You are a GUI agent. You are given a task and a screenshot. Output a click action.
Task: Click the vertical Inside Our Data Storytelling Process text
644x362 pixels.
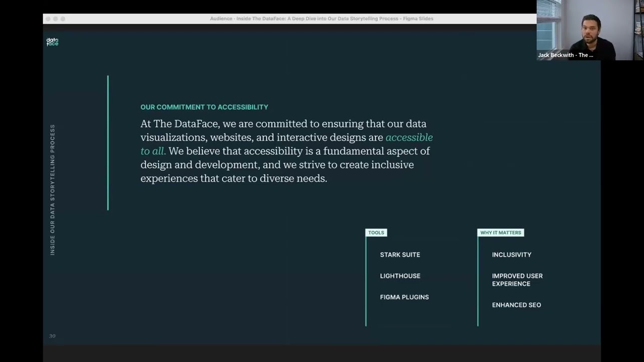52,190
